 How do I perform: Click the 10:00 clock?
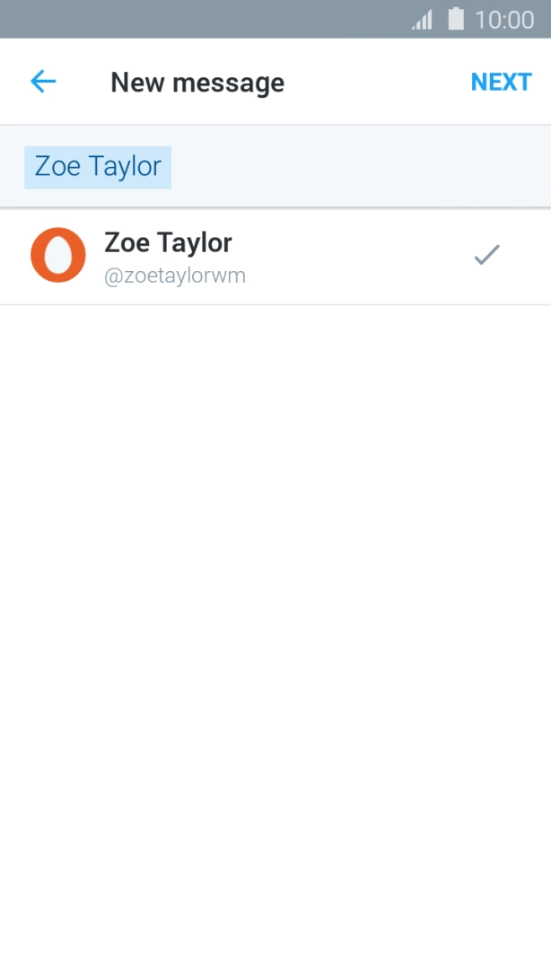[504, 19]
